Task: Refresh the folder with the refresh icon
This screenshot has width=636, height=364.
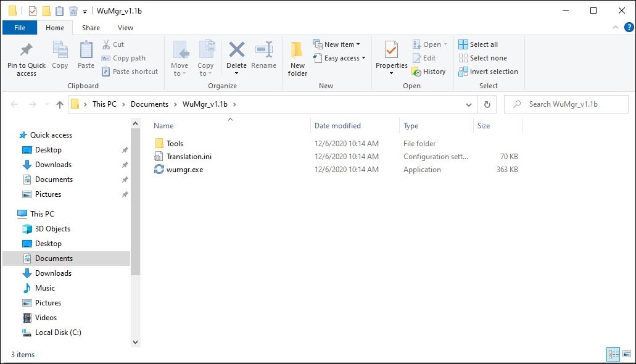Action: (x=487, y=105)
